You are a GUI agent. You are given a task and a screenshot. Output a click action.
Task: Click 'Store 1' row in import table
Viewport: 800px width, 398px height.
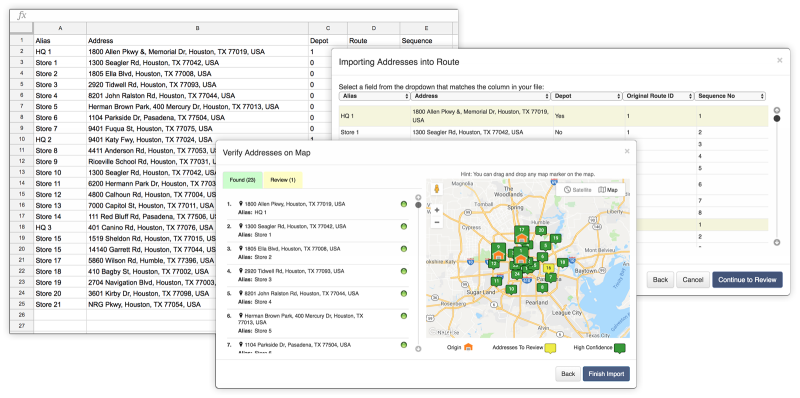pos(554,132)
